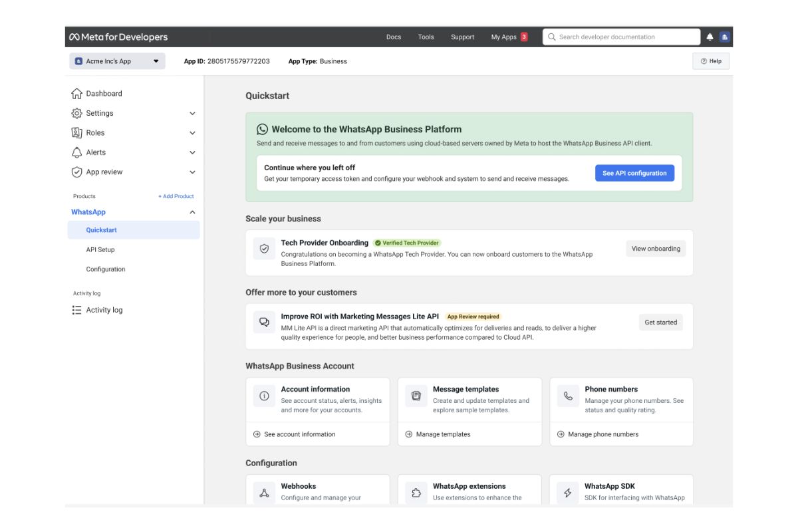Open the Support menu

click(462, 37)
